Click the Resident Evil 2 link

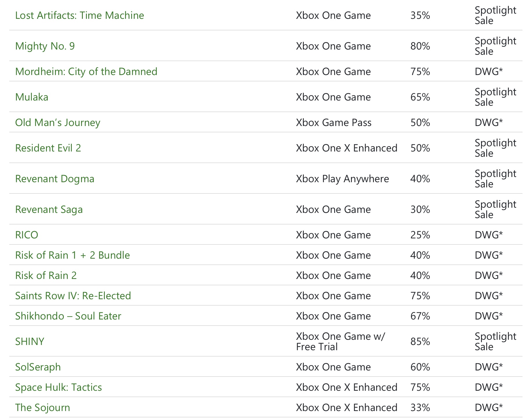(48, 148)
